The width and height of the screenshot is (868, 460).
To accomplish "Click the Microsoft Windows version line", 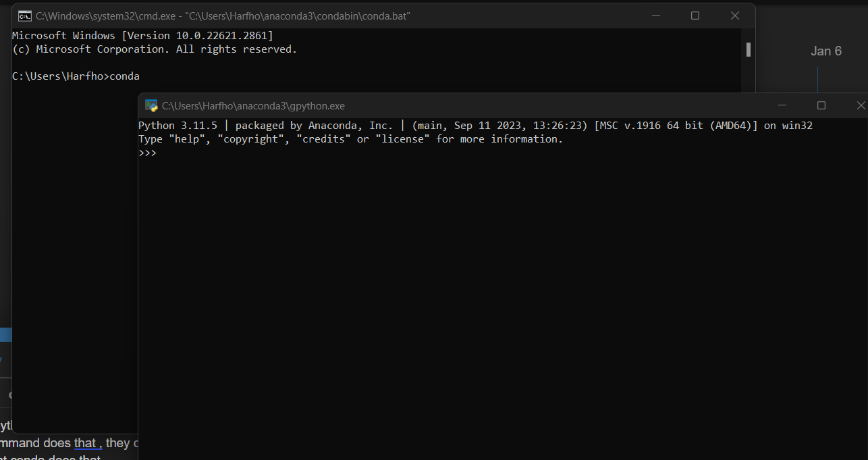I will coord(142,36).
